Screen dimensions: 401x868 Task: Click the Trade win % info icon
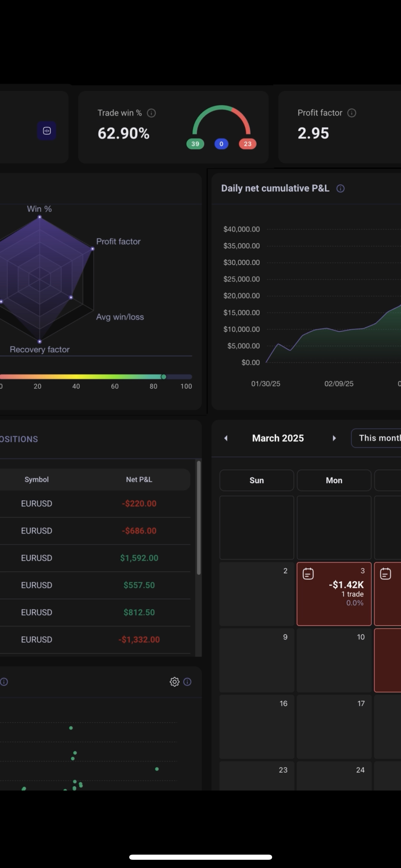151,113
